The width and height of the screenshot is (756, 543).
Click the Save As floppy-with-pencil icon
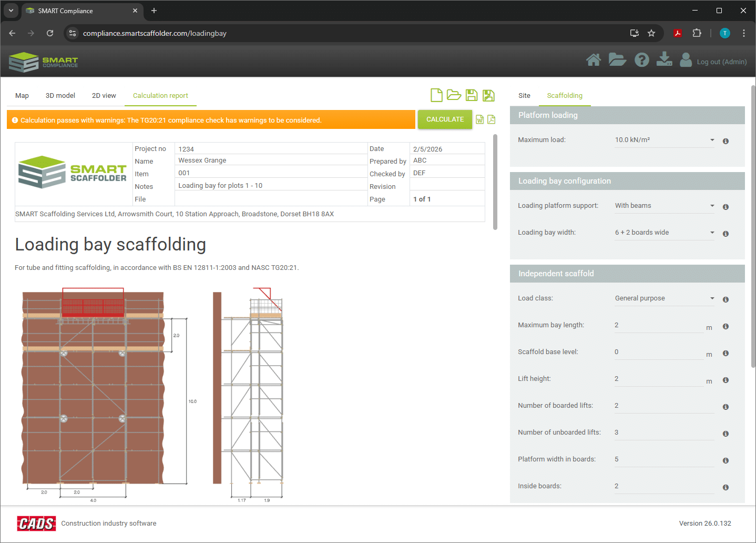(x=489, y=95)
